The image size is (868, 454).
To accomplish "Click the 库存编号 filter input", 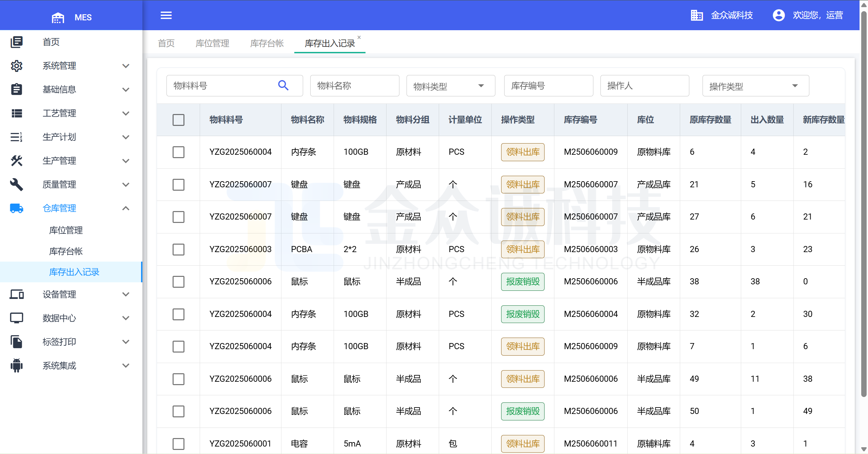I will [548, 86].
